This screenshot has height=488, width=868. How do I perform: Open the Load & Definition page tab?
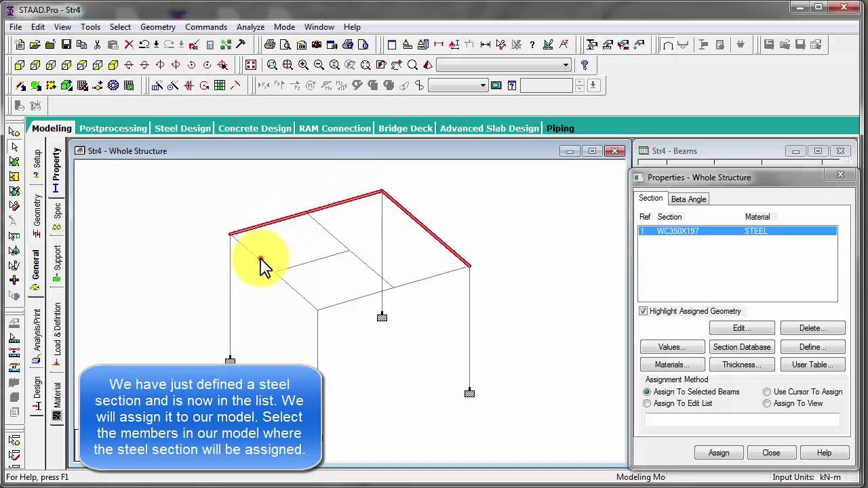click(57, 333)
